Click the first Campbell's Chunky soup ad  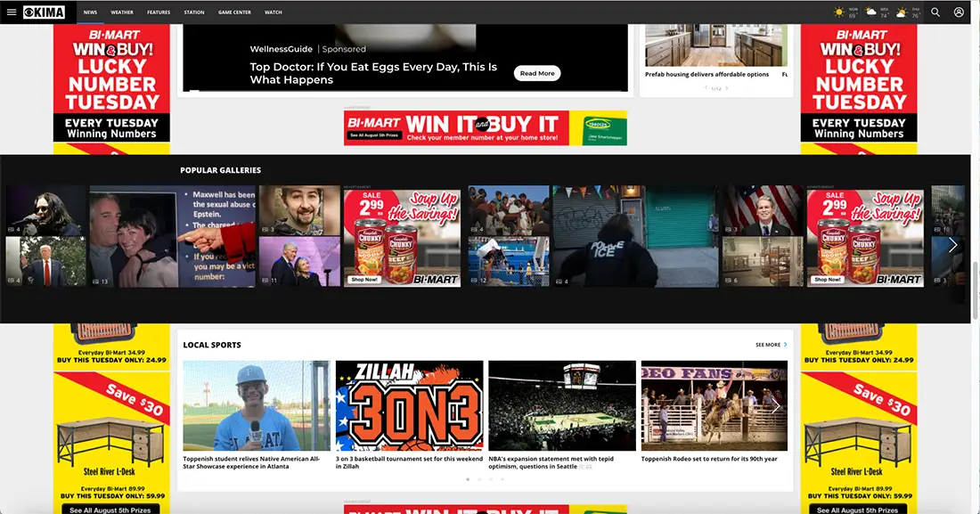(402, 238)
